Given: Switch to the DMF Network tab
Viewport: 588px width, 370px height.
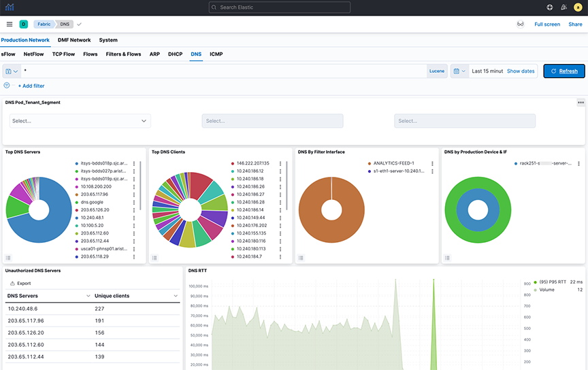Looking at the screenshot, I should tap(74, 40).
